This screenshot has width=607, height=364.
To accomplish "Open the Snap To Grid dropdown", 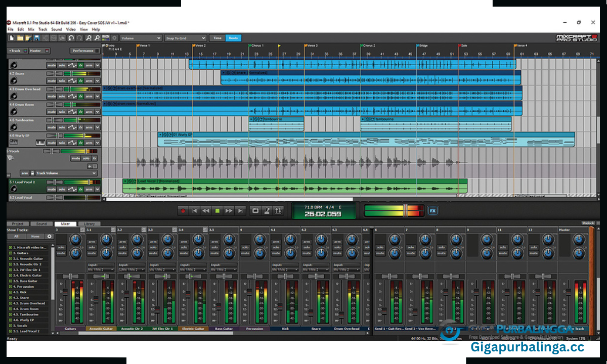I will coord(186,38).
